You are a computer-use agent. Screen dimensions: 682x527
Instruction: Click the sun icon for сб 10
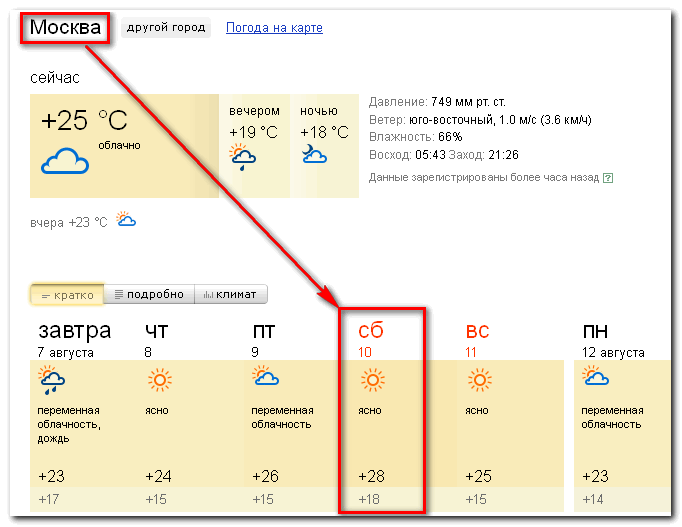(x=373, y=380)
